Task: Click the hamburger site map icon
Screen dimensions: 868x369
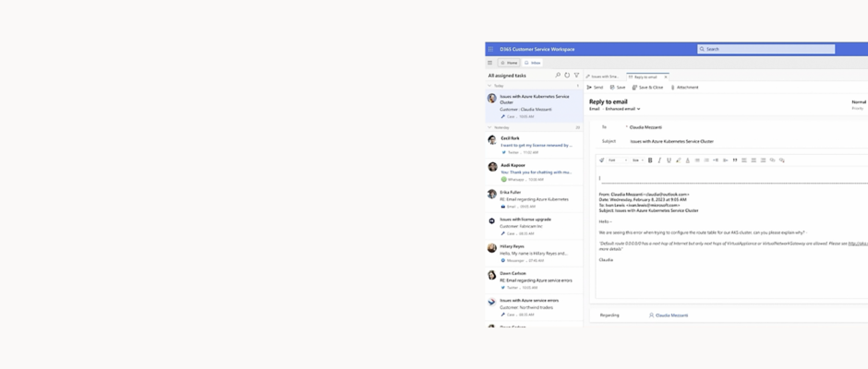Action: [x=490, y=63]
